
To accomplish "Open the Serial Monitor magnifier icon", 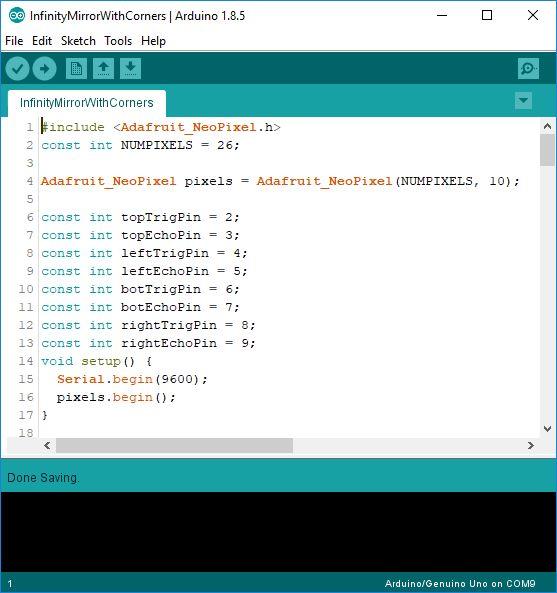I will (x=528, y=68).
